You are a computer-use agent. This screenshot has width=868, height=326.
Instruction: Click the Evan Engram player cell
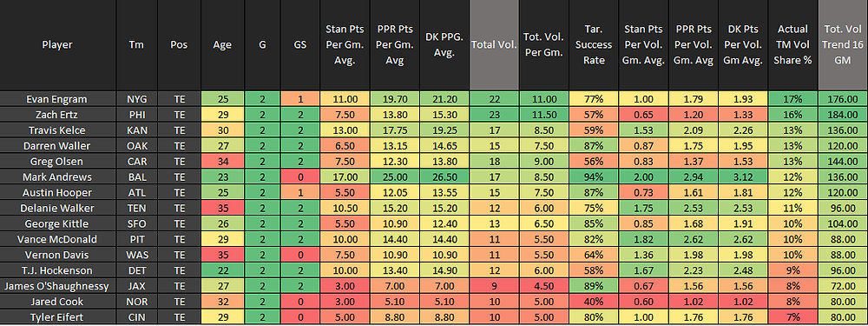(x=58, y=99)
